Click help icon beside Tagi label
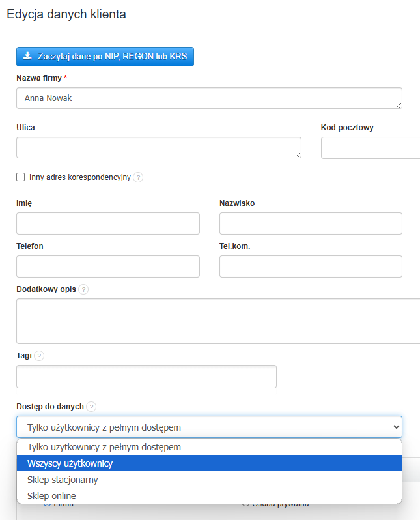This screenshot has width=420, height=520. [40, 356]
